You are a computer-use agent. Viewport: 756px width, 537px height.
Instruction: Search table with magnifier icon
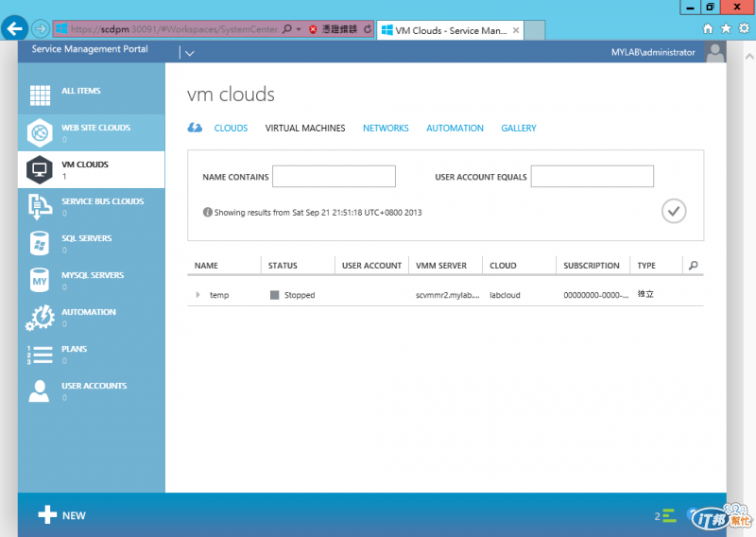click(x=694, y=266)
